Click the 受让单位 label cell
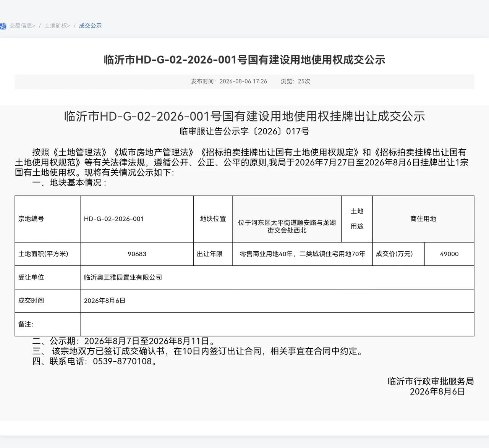 (48, 277)
